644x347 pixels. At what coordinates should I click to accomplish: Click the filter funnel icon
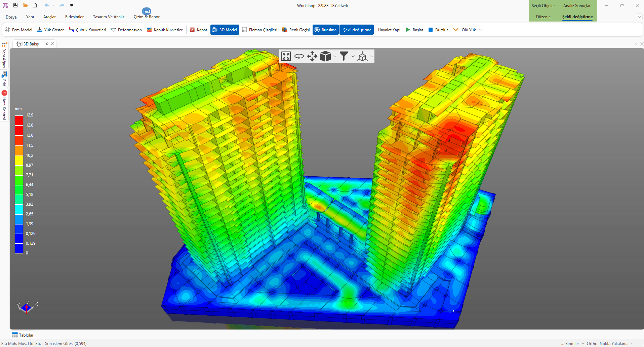[x=344, y=56]
